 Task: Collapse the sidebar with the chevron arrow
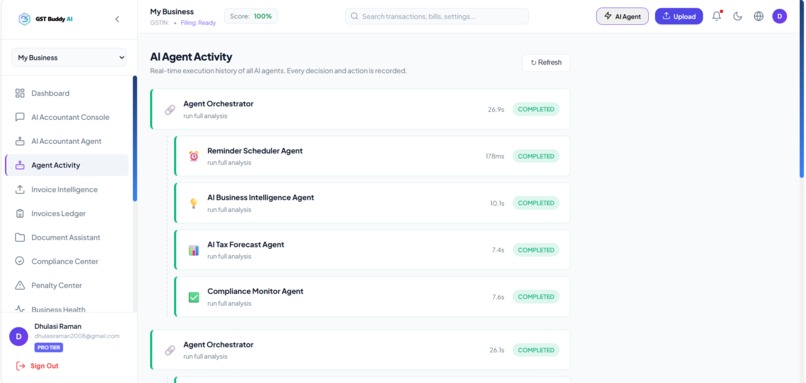pos(117,19)
